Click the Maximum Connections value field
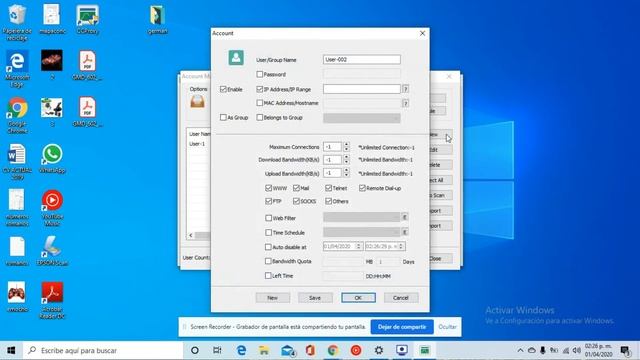 point(333,147)
